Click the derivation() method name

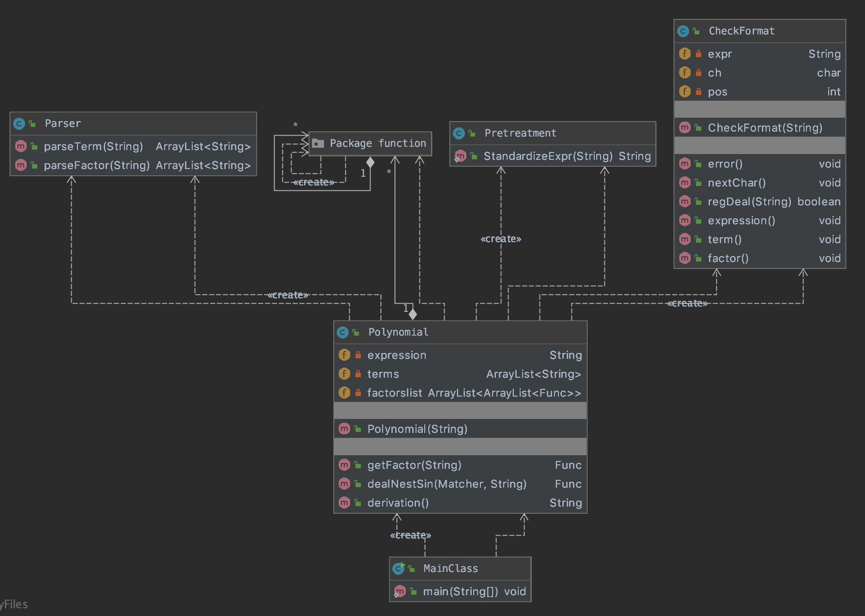point(398,503)
